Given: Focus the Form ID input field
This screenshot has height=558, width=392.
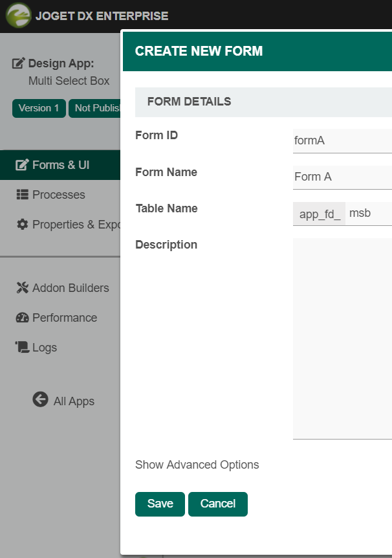Looking at the screenshot, I should pyautogui.click(x=342, y=140).
